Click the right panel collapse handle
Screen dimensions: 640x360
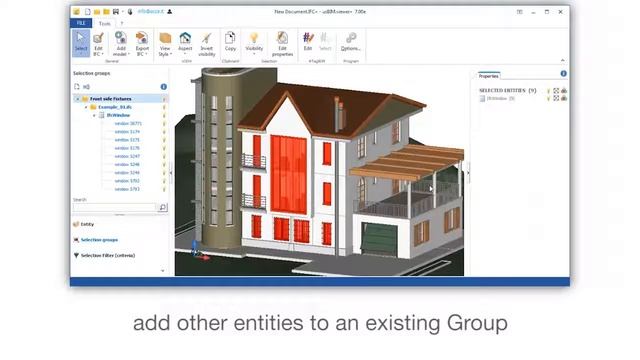point(468,173)
